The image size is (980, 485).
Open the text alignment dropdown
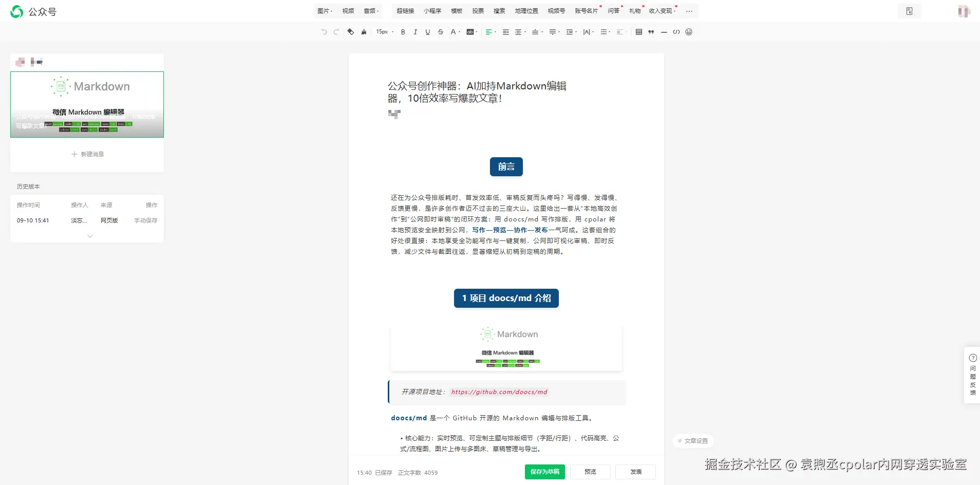(x=491, y=32)
